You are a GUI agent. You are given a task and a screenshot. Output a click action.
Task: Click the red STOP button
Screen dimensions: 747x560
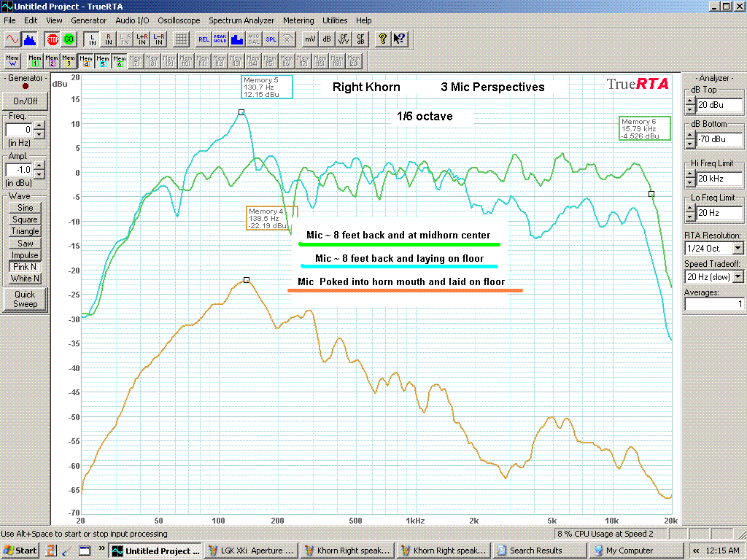tap(53, 39)
